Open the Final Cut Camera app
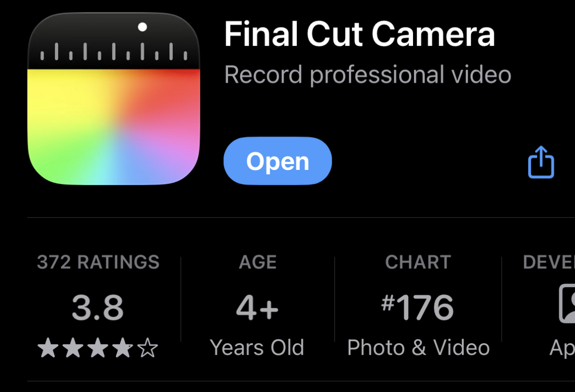This screenshot has height=392, width=575. [278, 161]
